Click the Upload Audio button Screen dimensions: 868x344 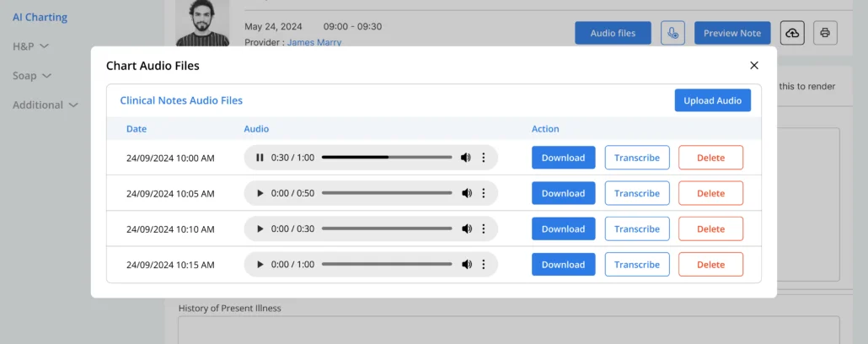coord(712,100)
